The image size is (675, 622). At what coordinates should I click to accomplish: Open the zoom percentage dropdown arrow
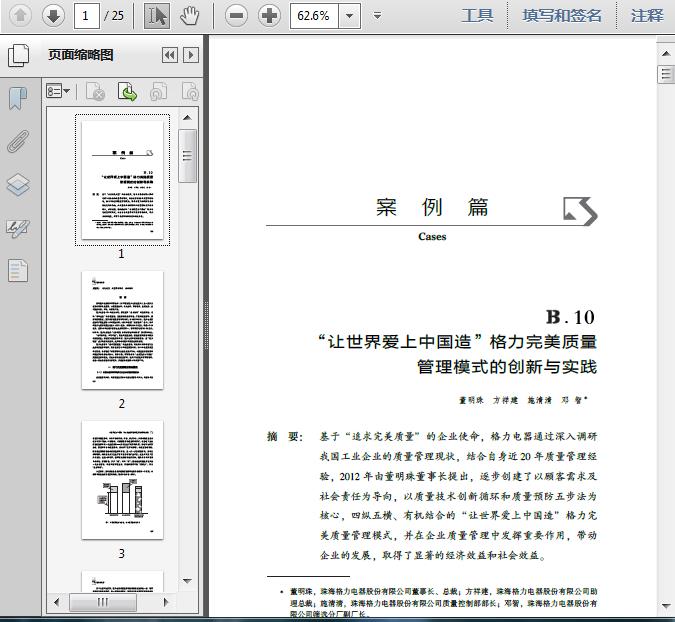pos(350,16)
